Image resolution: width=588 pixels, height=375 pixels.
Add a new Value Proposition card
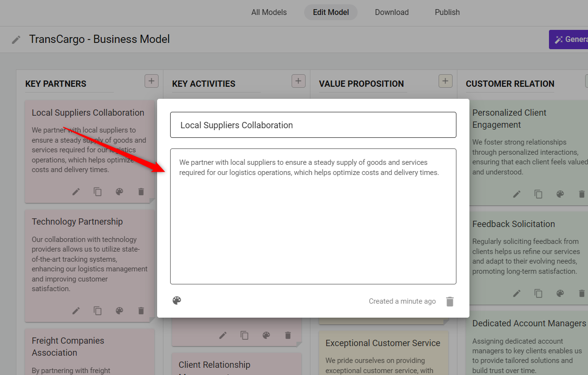tap(445, 81)
